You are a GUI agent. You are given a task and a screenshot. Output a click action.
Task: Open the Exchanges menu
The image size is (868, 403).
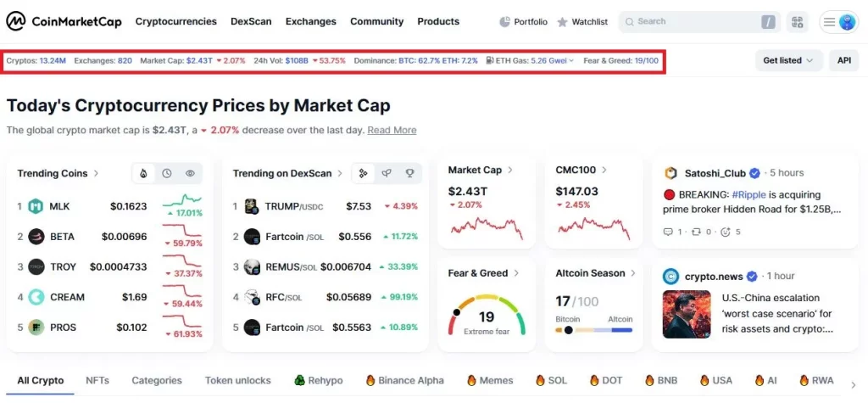[x=310, y=21]
